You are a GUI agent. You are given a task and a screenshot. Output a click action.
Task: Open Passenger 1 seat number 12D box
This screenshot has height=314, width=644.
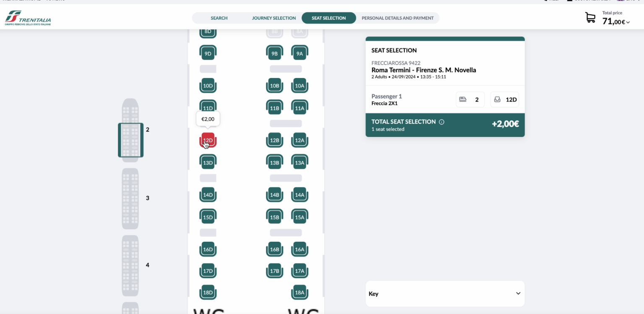pos(504,99)
